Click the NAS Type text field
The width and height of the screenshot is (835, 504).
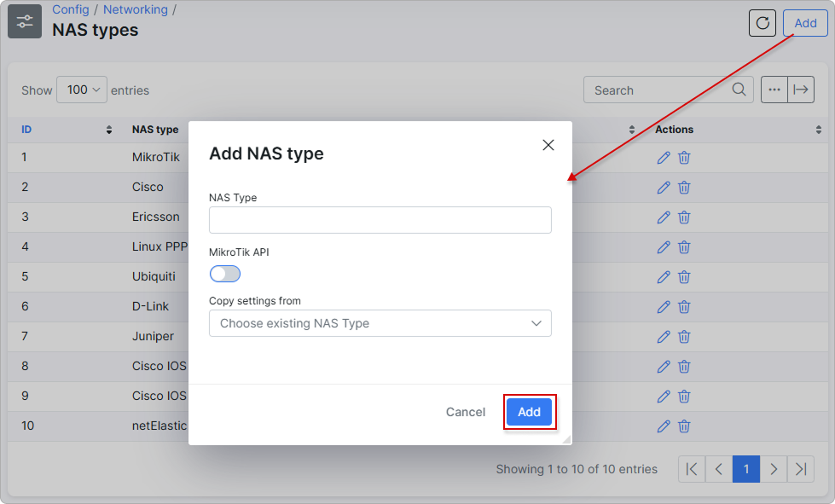[380, 220]
